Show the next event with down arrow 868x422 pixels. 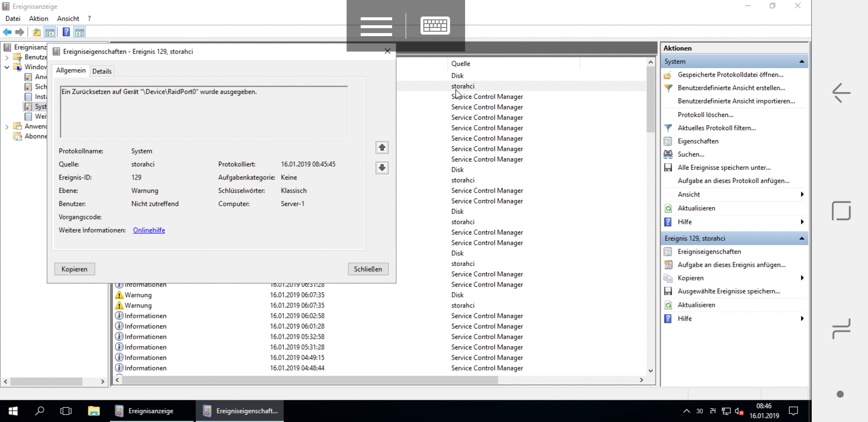(x=382, y=168)
